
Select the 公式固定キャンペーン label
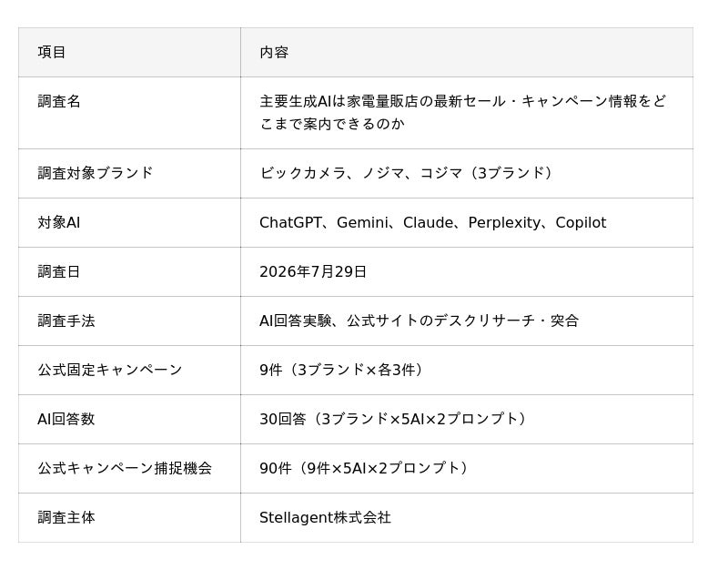pos(110,370)
